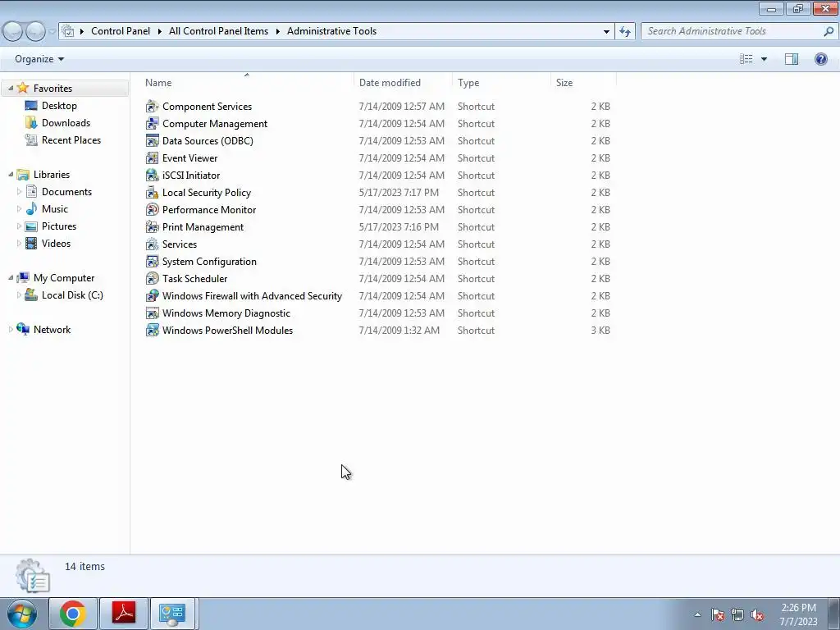The image size is (840, 630).
Task: Expand the Local Disk (C:) node
Action: pos(20,294)
